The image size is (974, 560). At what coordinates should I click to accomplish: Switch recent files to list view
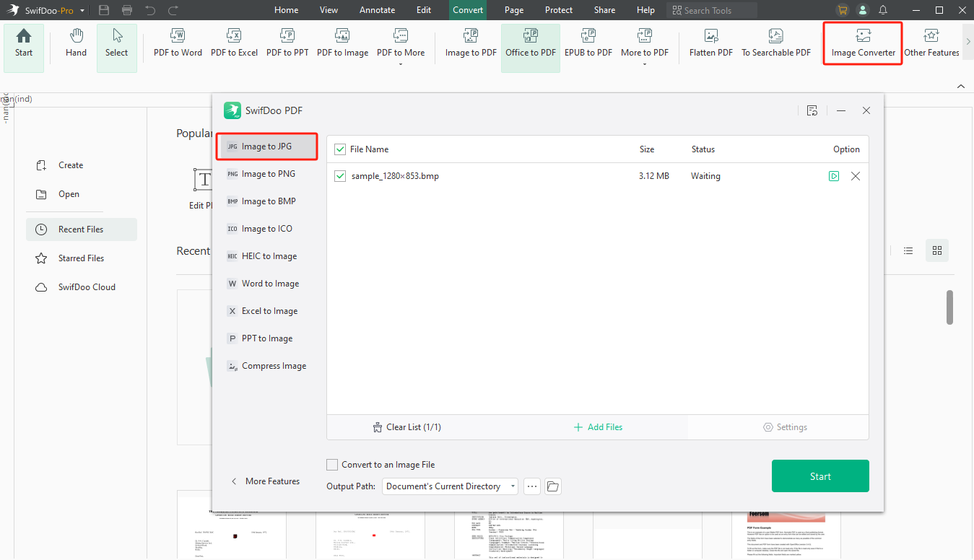(908, 250)
